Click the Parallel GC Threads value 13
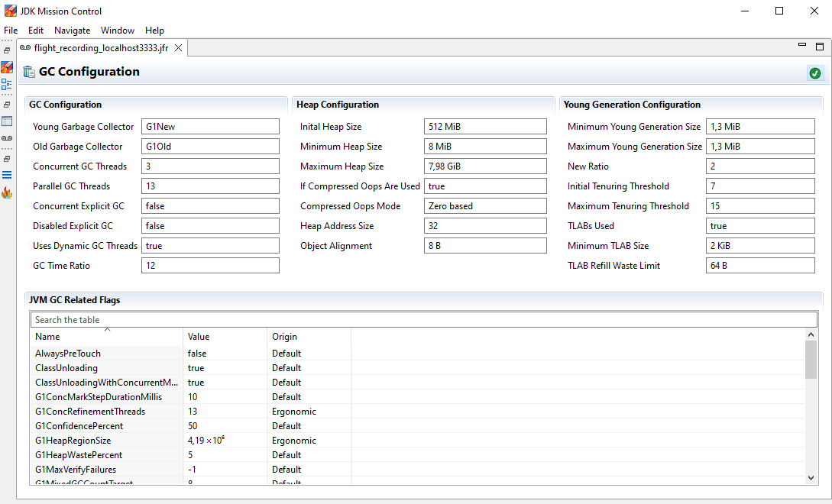832x504 pixels. tap(210, 186)
